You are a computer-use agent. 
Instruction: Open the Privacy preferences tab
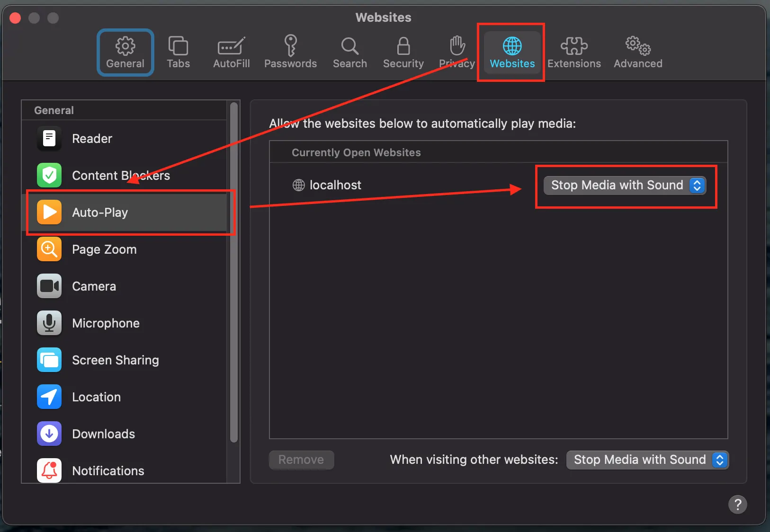pyautogui.click(x=457, y=53)
